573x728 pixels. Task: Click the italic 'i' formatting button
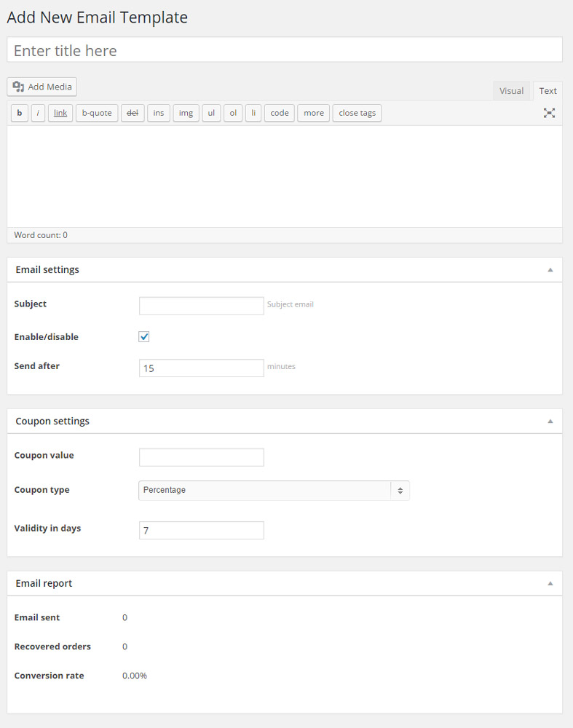39,113
